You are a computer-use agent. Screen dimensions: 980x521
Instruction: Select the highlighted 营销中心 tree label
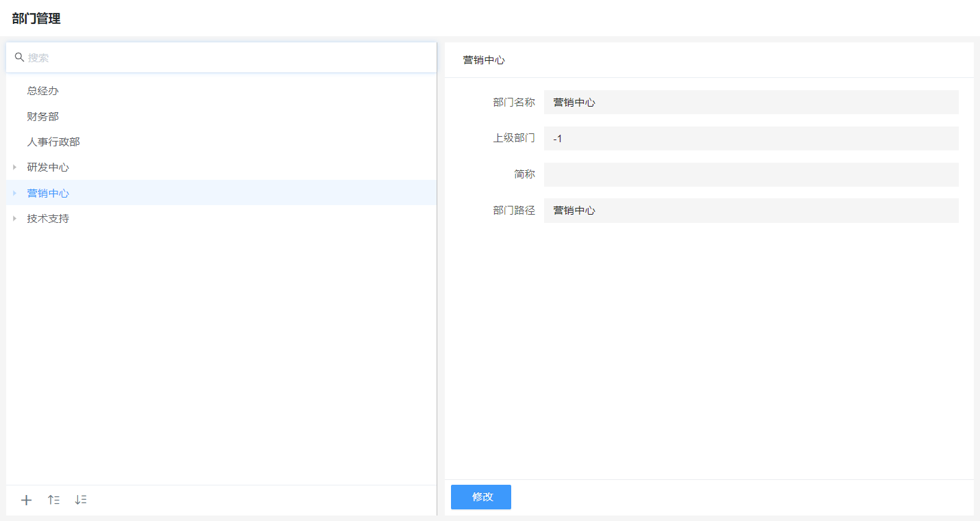[x=48, y=193]
